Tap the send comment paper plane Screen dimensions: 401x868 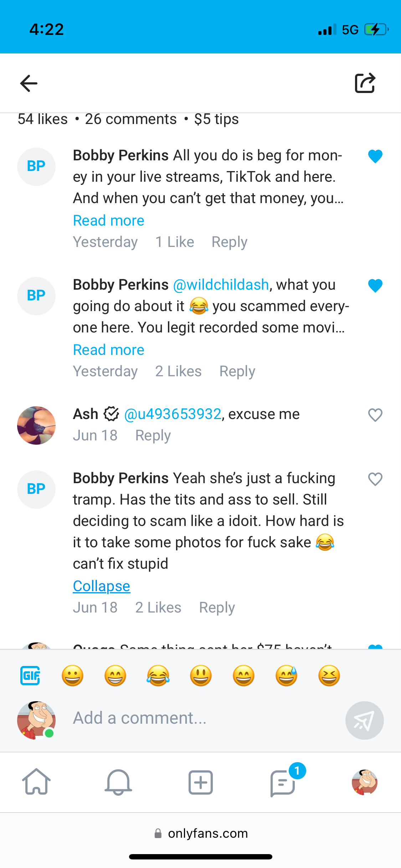click(364, 720)
